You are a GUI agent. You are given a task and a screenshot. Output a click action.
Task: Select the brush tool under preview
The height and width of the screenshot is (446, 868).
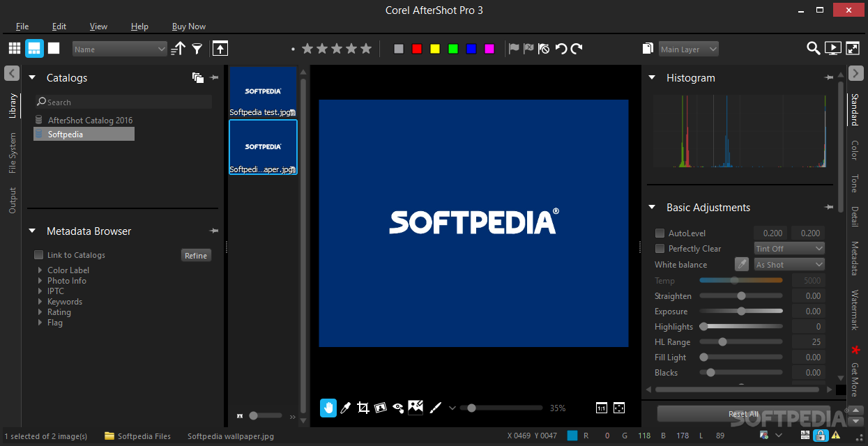(x=434, y=408)
